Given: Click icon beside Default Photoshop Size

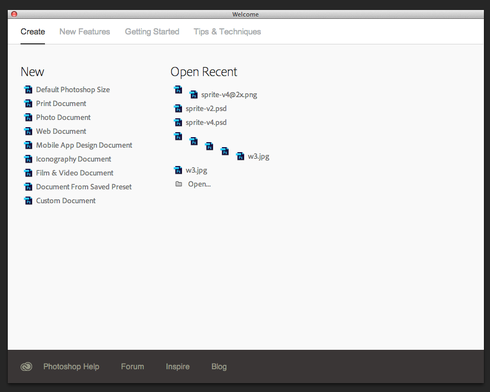Looking at the screenshot, I should [28, 89].
